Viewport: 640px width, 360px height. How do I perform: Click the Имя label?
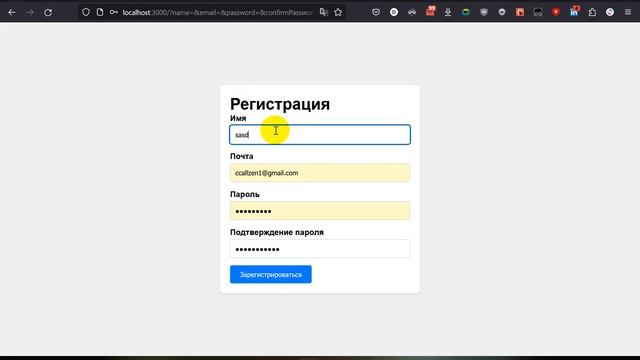[238, 118]
